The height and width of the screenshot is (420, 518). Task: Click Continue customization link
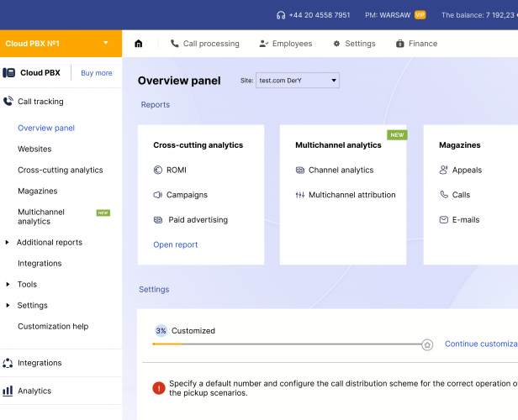point(481,344)
